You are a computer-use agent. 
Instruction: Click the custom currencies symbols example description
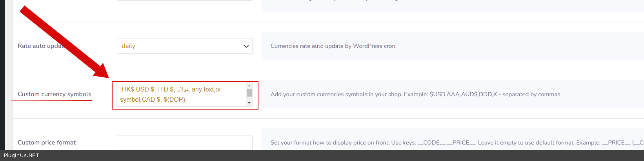pyautogui.click(x=415, y=94)
